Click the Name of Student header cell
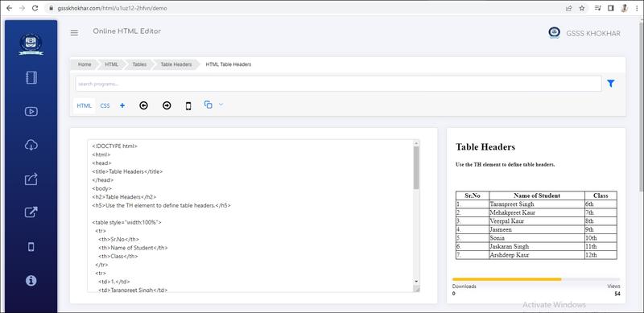Viewport: 644px width, 313px height. (537, 196)
